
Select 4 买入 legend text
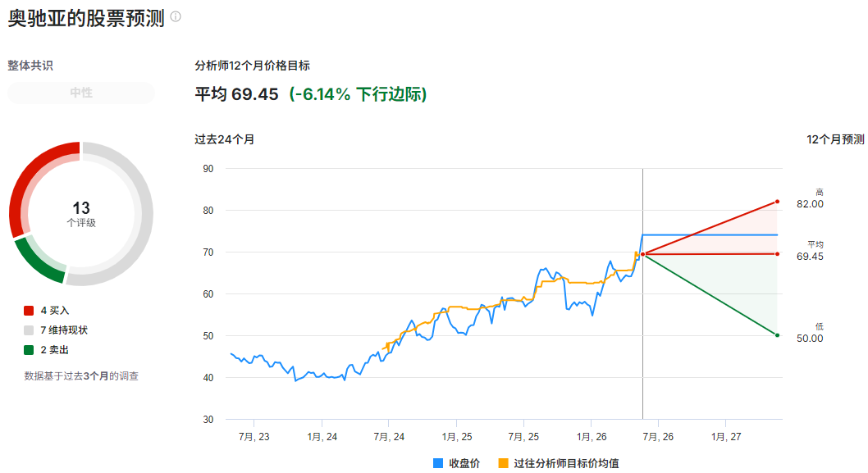pos(55,311)
